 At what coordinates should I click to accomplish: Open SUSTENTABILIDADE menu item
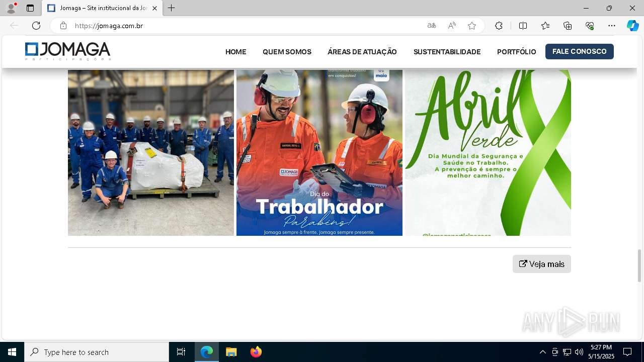[447, 52]
